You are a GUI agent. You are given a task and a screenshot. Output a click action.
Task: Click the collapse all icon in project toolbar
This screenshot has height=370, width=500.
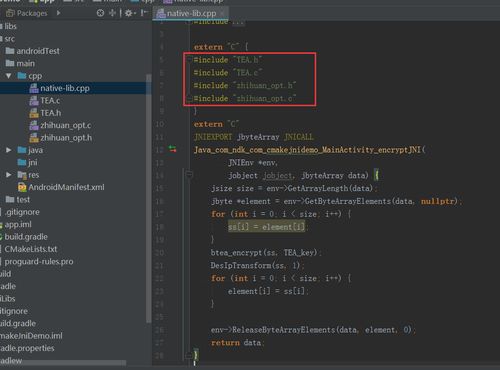pyautogui.click(x=112, y=13)
